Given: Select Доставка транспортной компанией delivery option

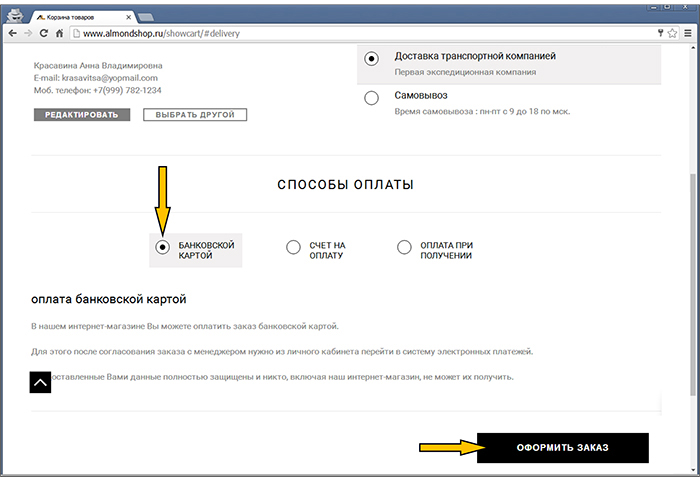Looking at the screenshot, I should pyautogui.click(x=371, y=59).
